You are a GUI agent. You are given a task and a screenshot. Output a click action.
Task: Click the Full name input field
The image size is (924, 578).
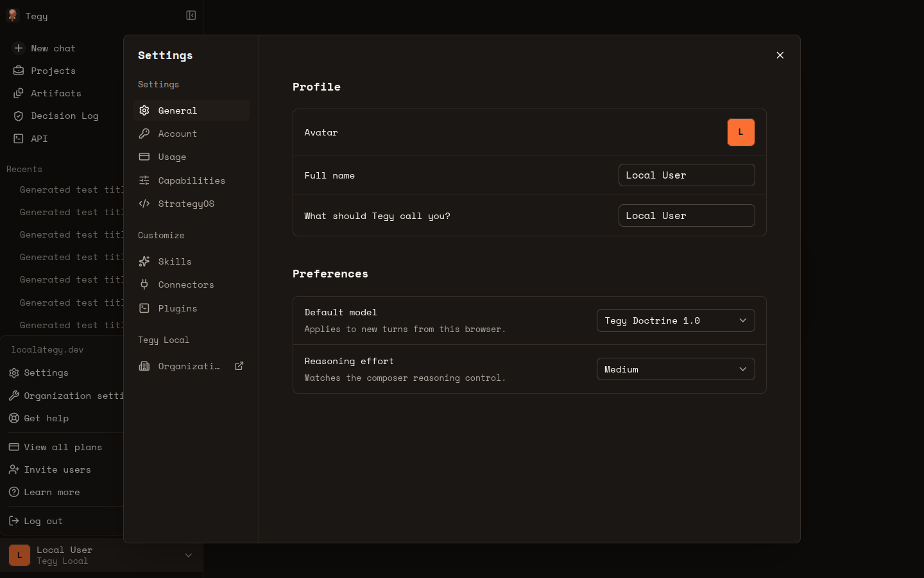[687, 175]
